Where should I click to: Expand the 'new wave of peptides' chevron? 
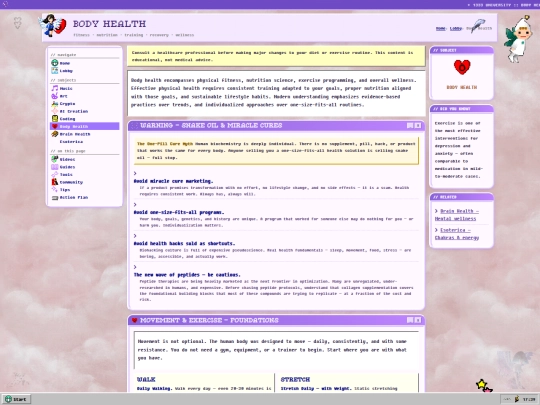pos(135,267)
